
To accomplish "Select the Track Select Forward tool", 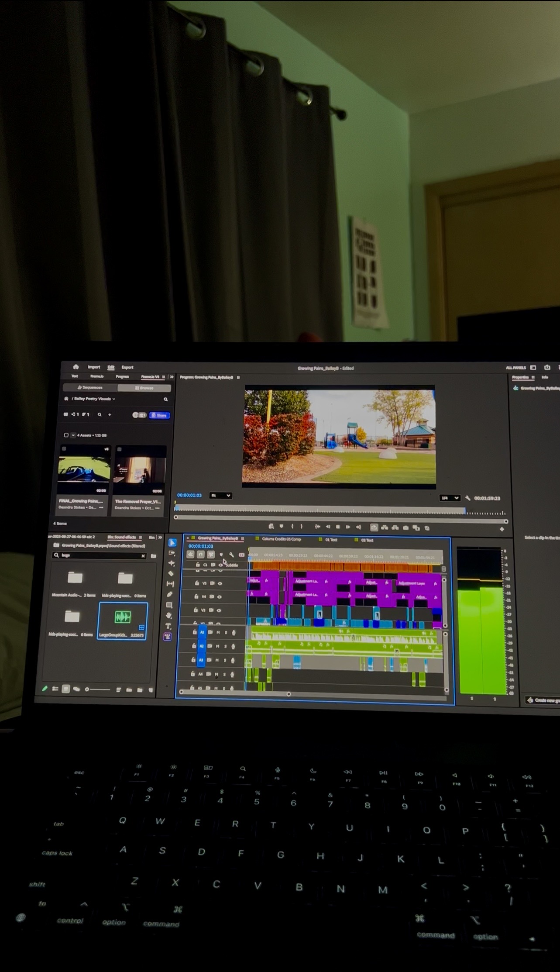I will tap(172, 553).
